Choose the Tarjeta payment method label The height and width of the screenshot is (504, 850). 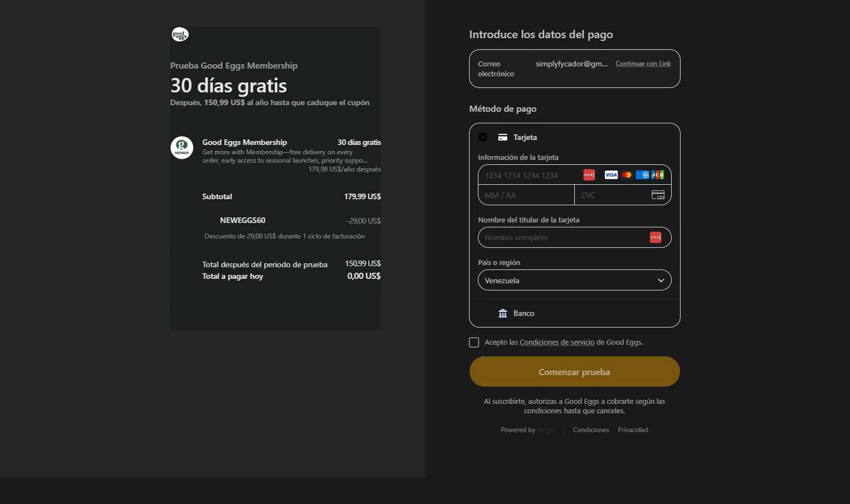[525, 137]
